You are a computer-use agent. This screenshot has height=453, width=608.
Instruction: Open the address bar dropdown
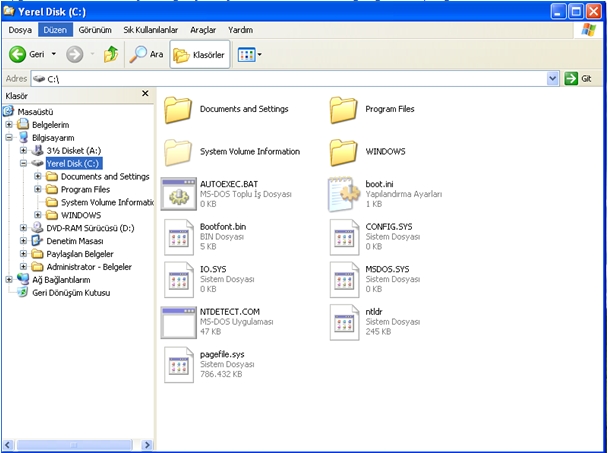tap(553, 79)
